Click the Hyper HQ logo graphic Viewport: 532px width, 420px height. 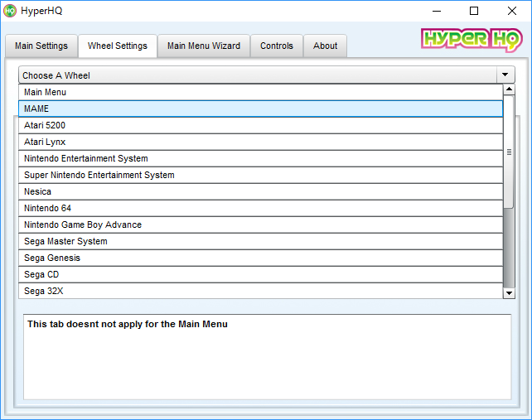472,40
